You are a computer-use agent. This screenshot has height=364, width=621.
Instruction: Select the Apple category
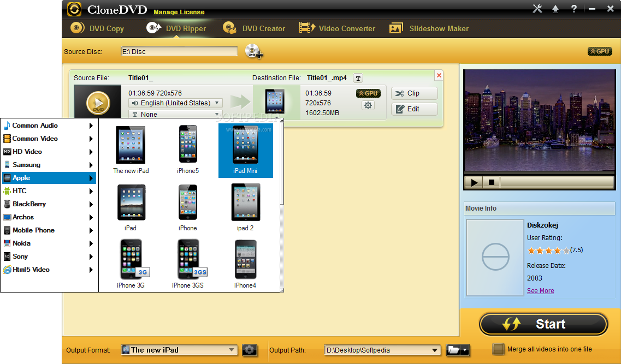point(49,178)
